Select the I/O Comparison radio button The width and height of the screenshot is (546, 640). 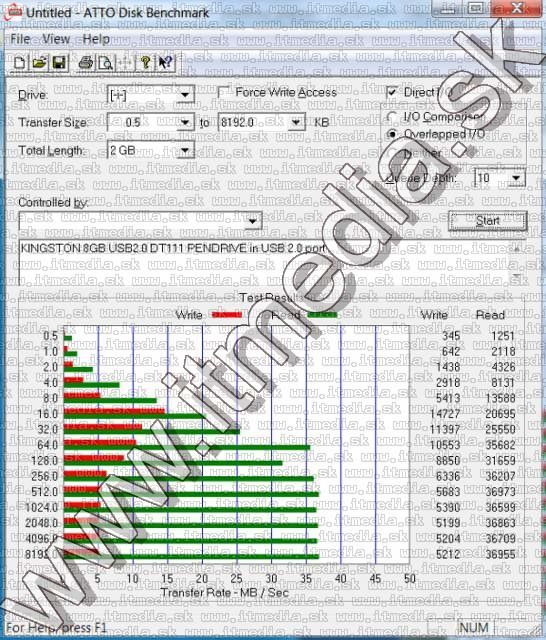coord(392,117)
